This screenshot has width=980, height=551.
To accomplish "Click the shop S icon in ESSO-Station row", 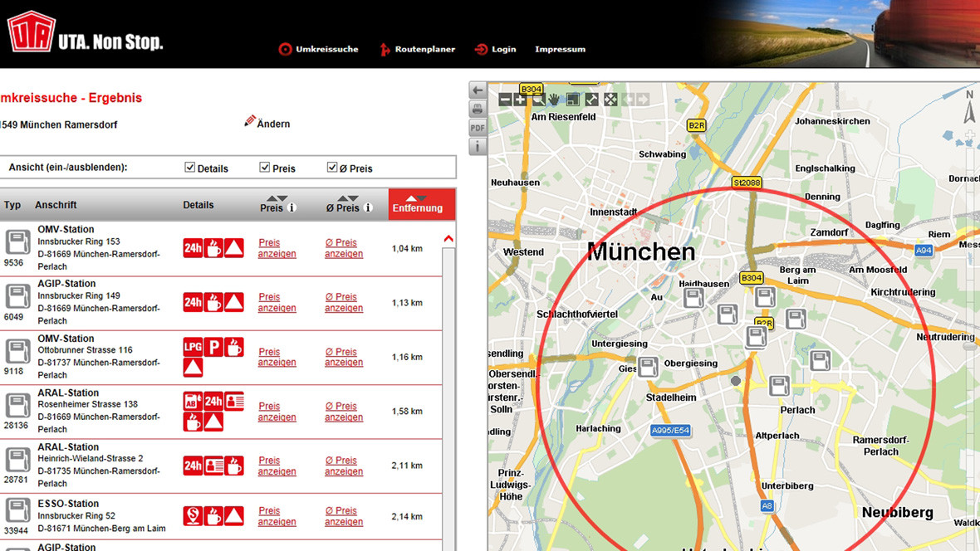I will (194, 516).
